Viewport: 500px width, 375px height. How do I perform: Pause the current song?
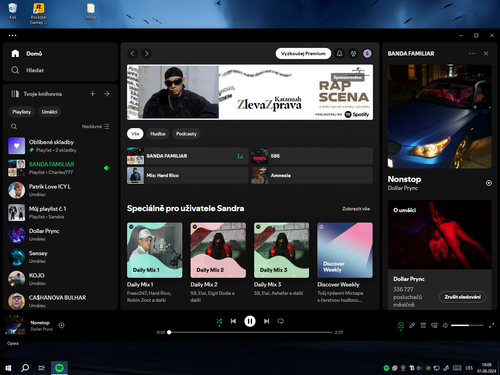pyautogui.click(x=250, y=321)
